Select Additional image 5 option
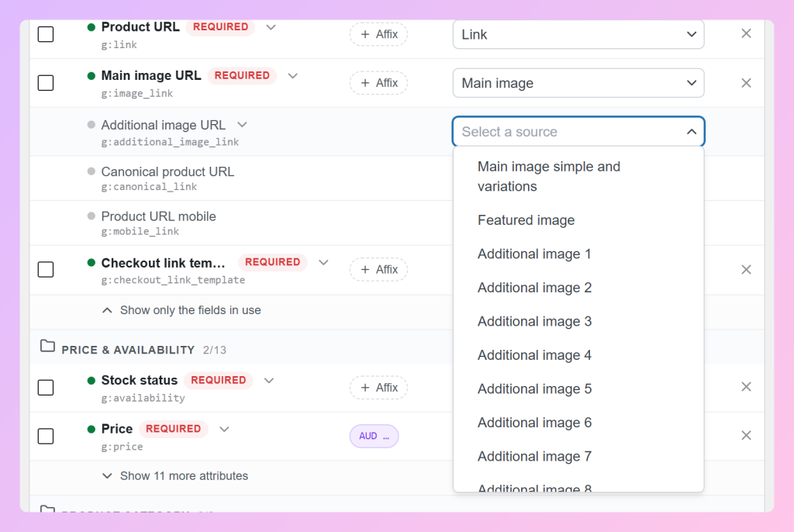 578,389
